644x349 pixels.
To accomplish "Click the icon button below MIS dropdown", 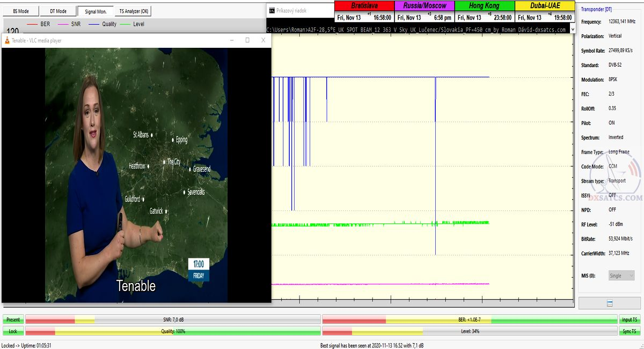I will [609, 303].
